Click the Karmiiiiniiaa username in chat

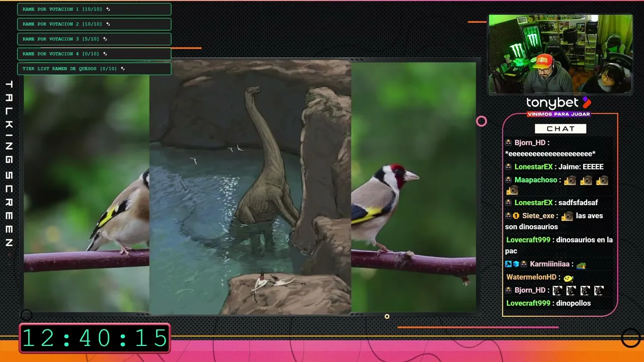coord(550,264)
